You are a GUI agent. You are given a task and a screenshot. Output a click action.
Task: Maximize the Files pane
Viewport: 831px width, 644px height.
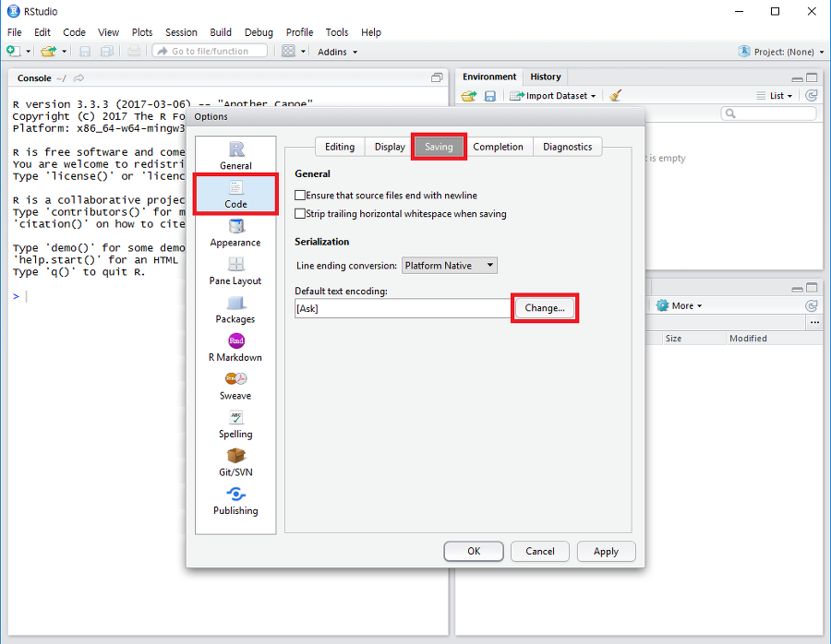pos(812,288)
